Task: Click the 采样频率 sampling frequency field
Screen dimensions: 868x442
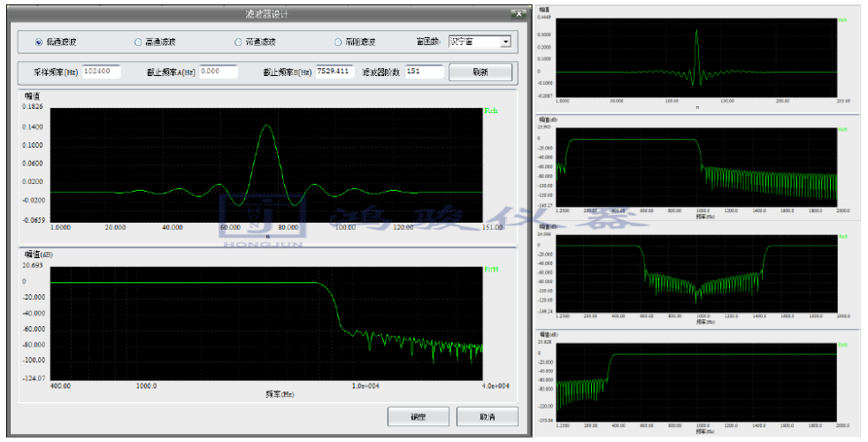Action: [x=102, y=72]
